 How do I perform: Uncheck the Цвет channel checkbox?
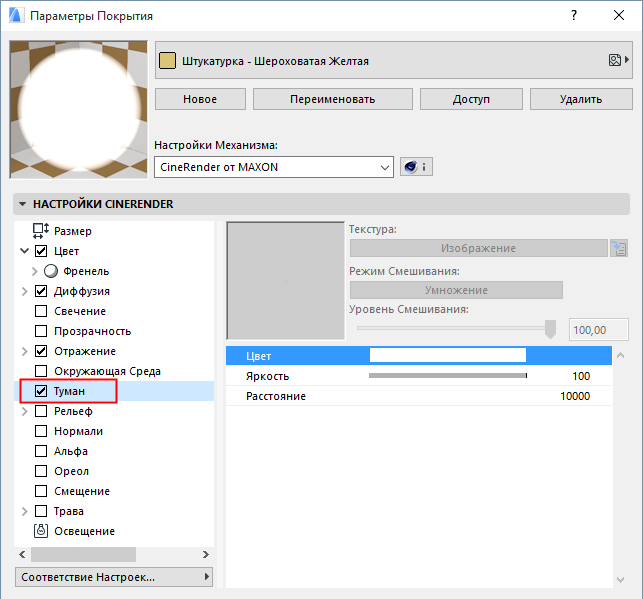click(x=41, y=251)
